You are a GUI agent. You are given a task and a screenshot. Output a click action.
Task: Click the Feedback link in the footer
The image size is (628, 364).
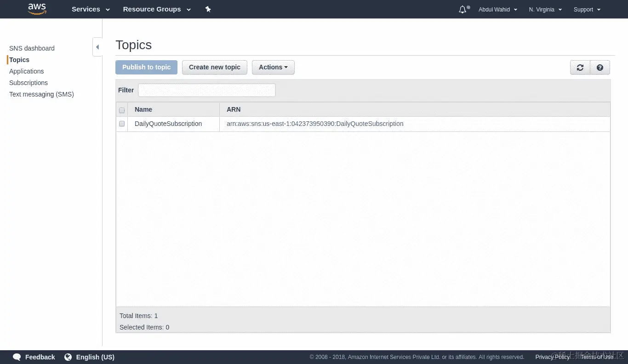[x=40, y=357]
